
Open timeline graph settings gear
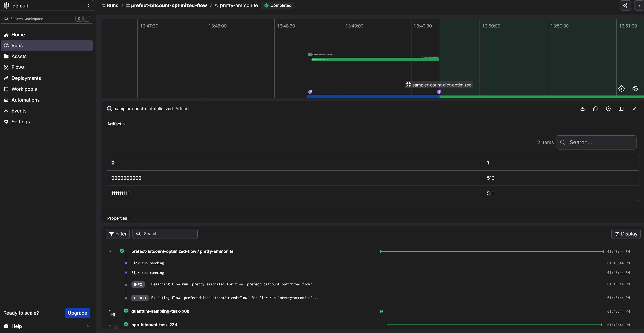[635, 89]
